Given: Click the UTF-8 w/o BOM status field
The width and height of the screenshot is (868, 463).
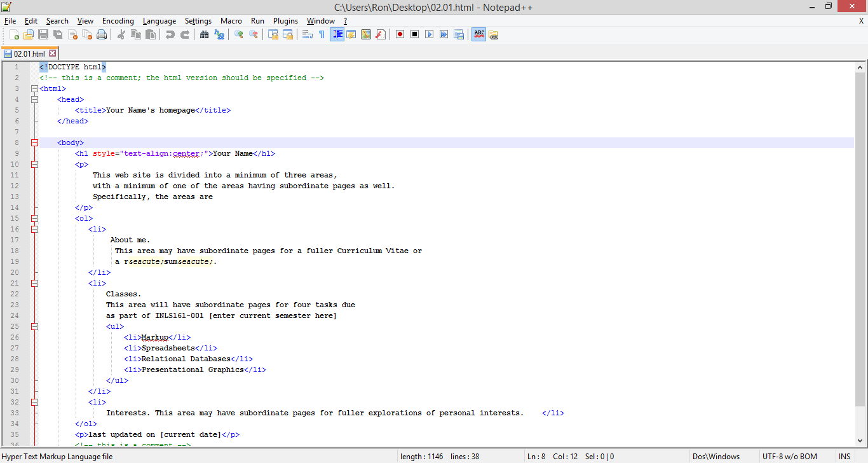Looking at the screenshot, I should pos(790,457).
